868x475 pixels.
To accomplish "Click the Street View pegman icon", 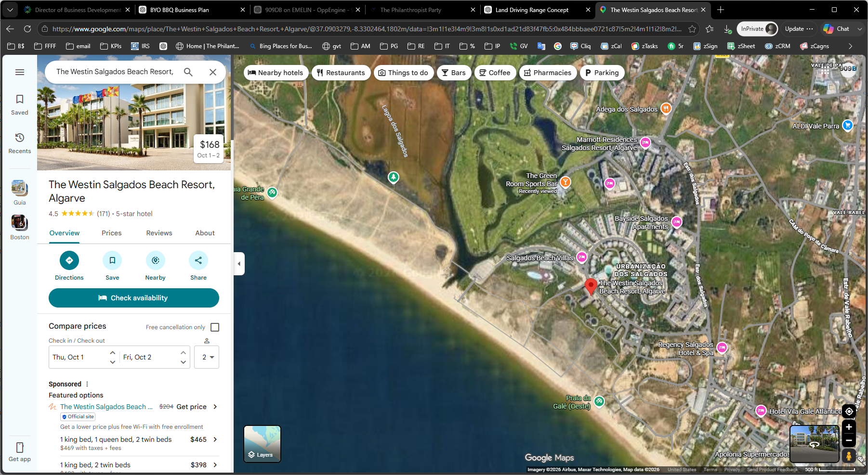I will [849, 456].
